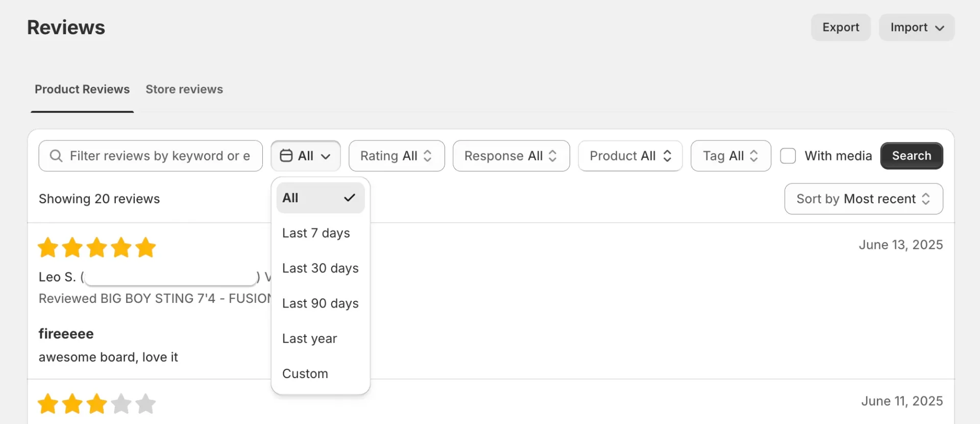This screenshot has width=980, height=424.
Task: Choose Last 90 days from the date menu
Action: click(321, 303)
